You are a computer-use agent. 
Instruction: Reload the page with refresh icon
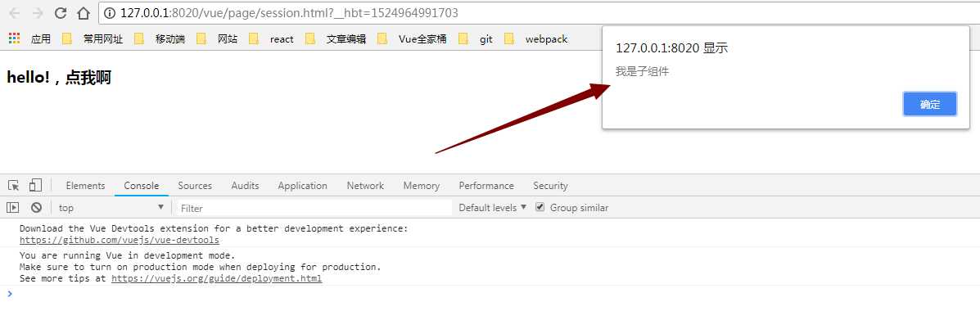pos(61,12)
